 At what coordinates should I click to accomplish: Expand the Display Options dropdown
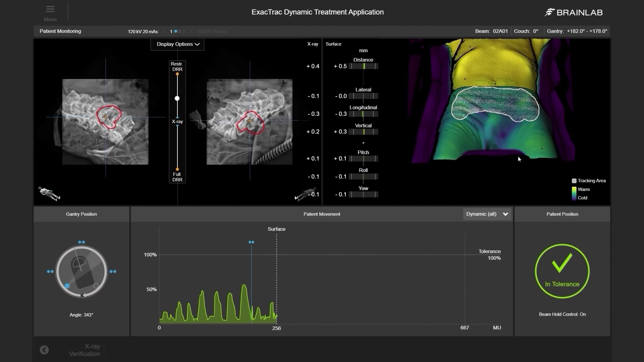point(177,44)
